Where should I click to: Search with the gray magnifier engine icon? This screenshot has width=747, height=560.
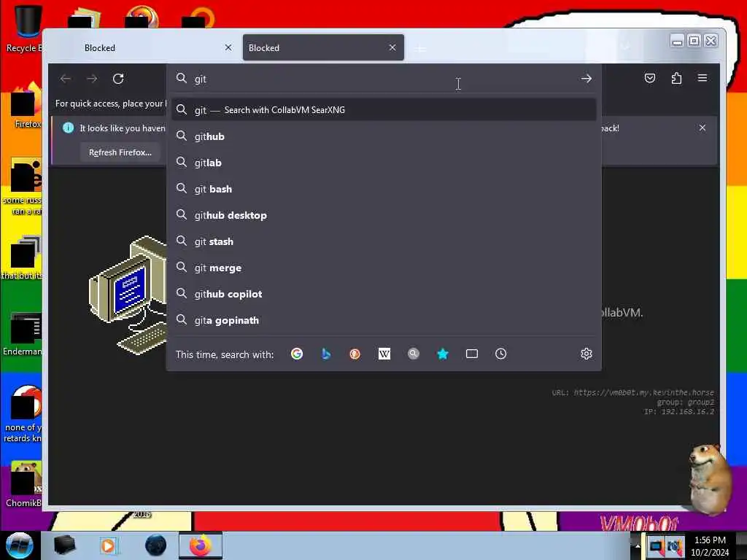[414, 354]
